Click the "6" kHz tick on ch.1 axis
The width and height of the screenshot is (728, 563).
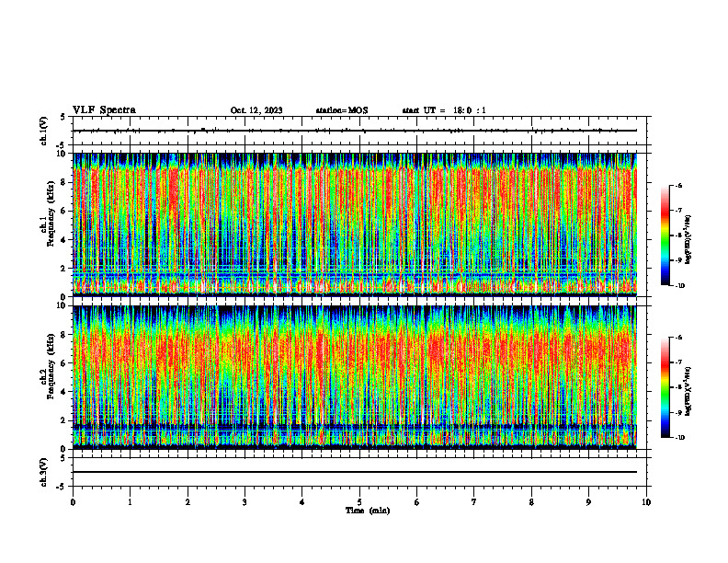(x=64, y=211)
